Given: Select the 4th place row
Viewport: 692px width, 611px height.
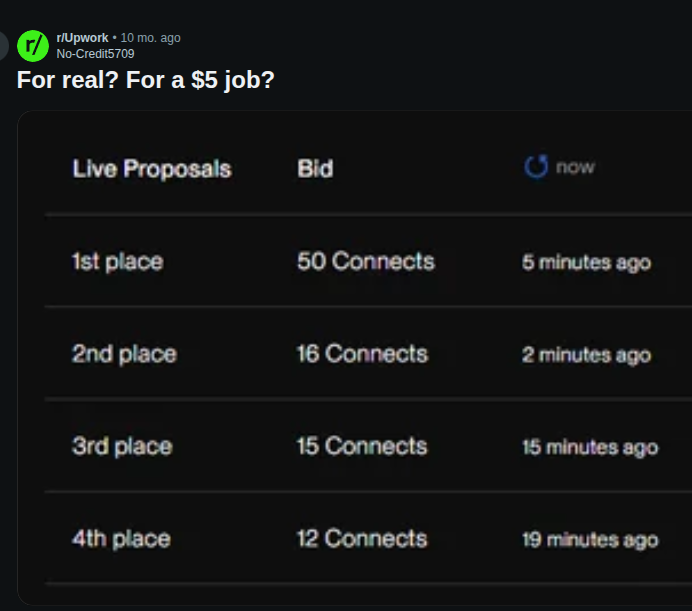Looking at the screenshot, I should pos(368,538).
